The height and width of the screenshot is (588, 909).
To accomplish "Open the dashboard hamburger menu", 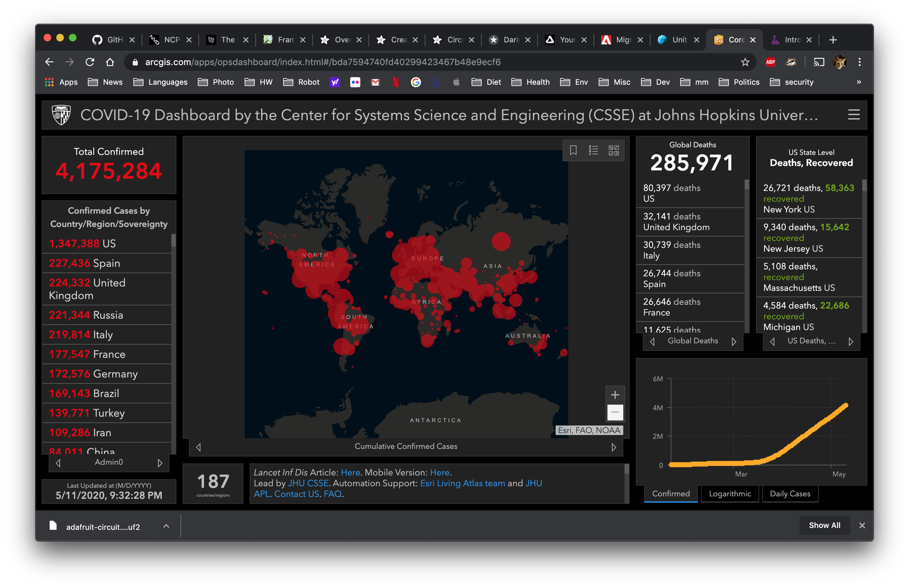I will tap(853, 114).
